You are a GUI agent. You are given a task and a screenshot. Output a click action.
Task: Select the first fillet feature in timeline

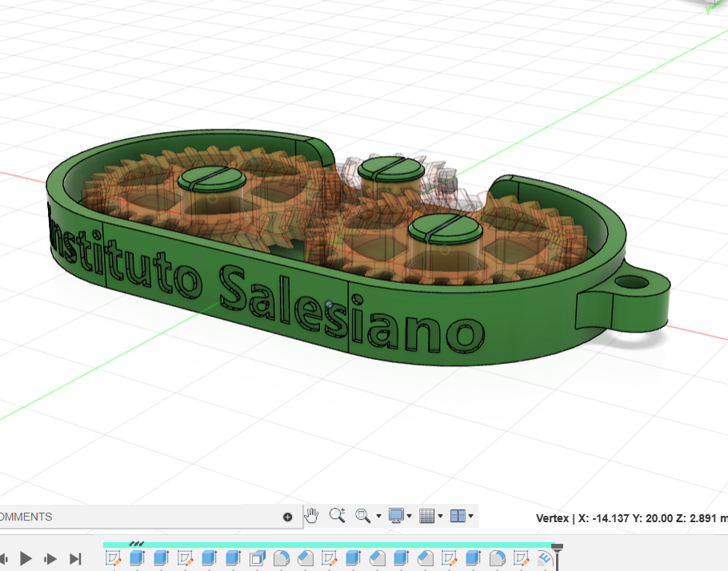[281, 557]
